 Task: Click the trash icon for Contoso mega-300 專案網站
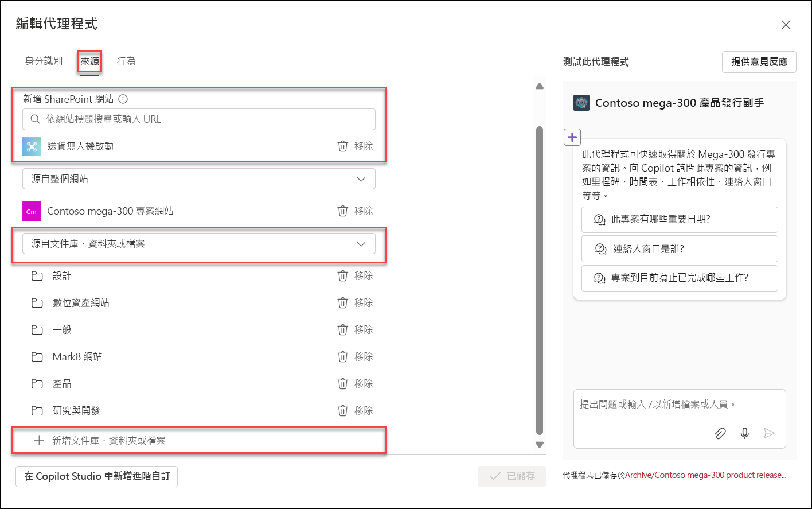342,211
